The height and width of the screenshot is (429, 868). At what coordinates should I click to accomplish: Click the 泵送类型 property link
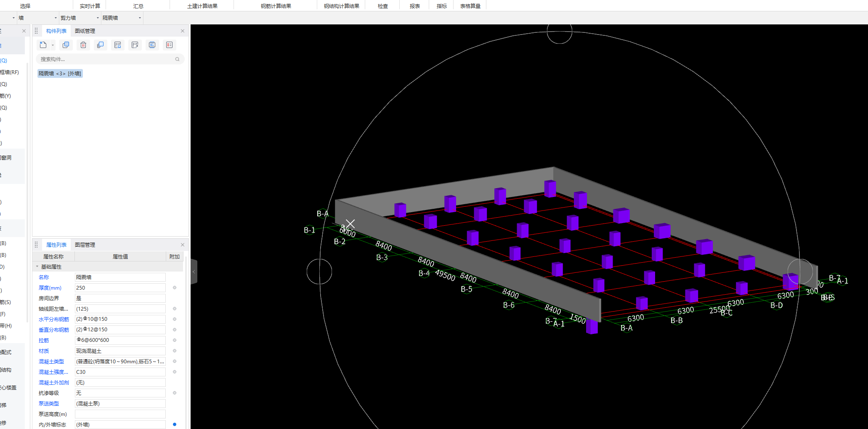(49, 403)
